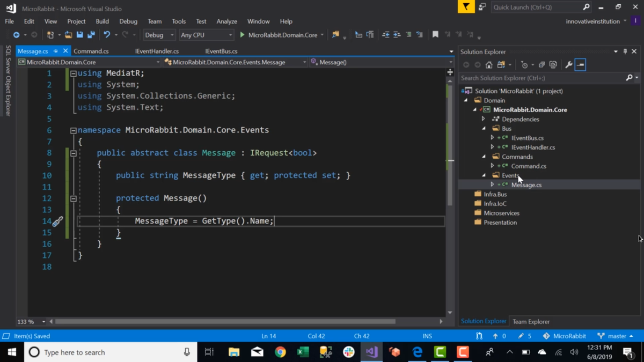Click the editor horizontal scrollbar

(x=225, y=322)
